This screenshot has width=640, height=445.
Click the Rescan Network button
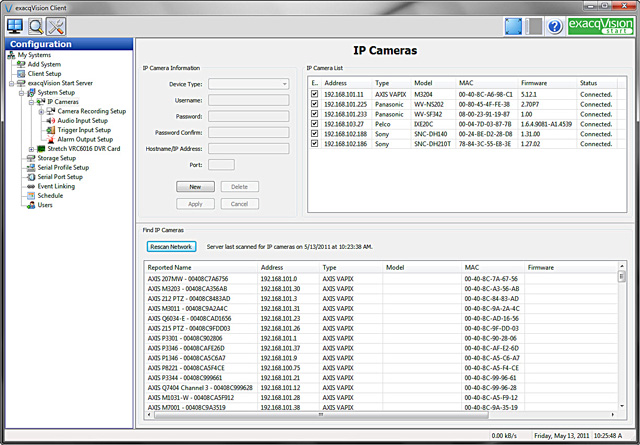tap(170, 245)
